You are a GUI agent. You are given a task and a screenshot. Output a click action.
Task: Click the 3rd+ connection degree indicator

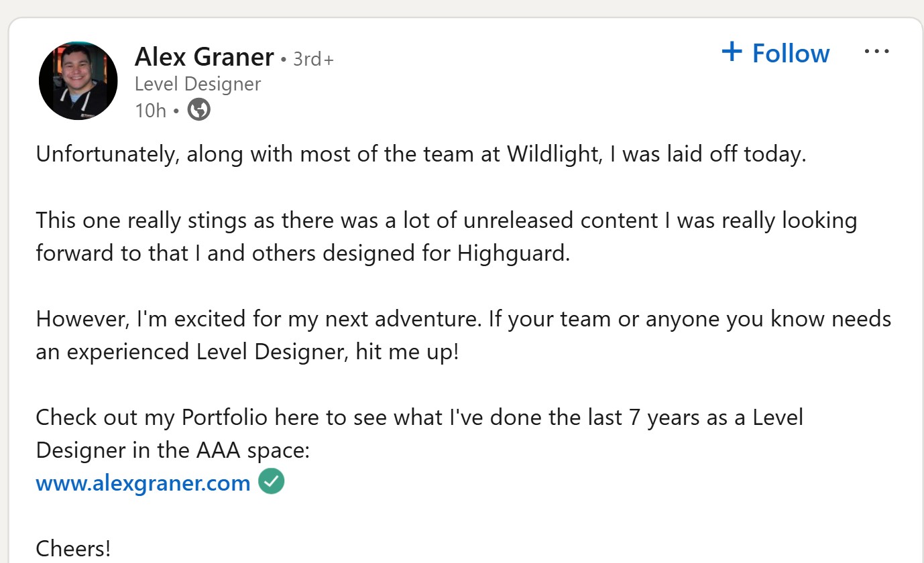click(313, 59)
